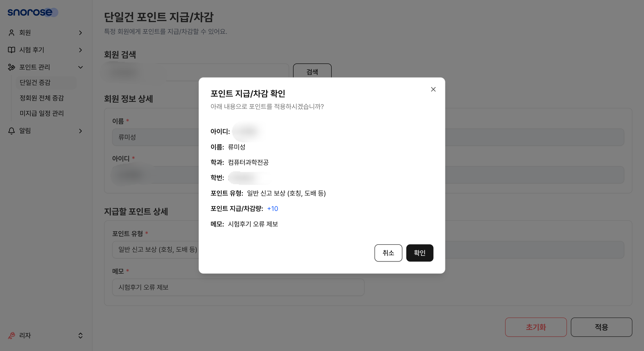This screenshot has width=644, height=351.
Task: Close the confirmation dialog with X
Action: (433, 90)
